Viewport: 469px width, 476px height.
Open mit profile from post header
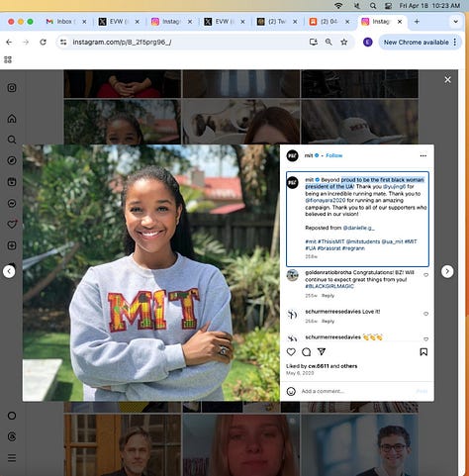309,155
